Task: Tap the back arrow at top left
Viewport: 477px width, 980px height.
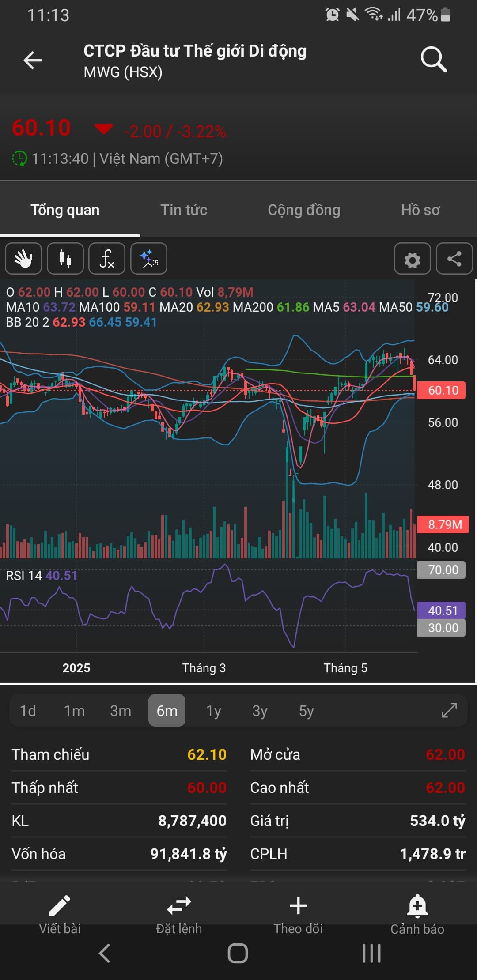Action: [x=33, y=60]
